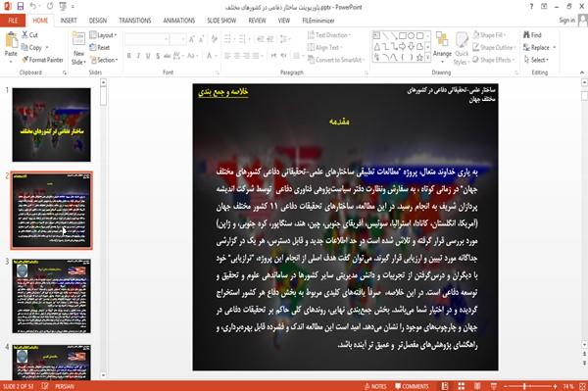Open the Layout dropdown
The height and width of the screenshot is (391, 588).
(x=104, y=35)
